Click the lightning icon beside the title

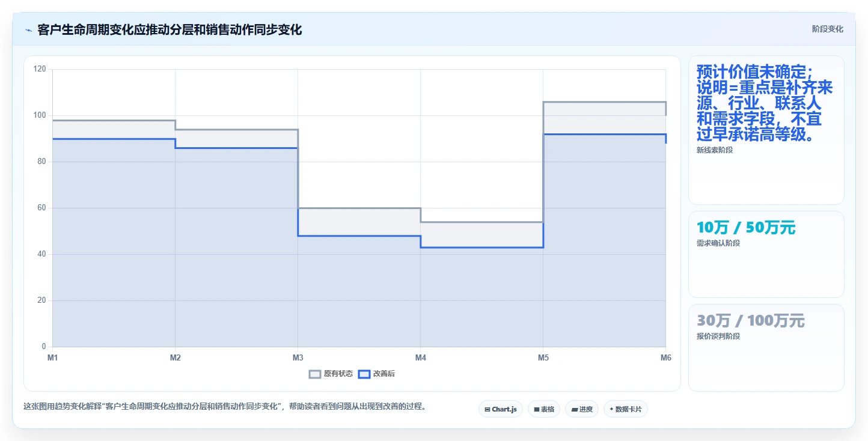point(28,30)
